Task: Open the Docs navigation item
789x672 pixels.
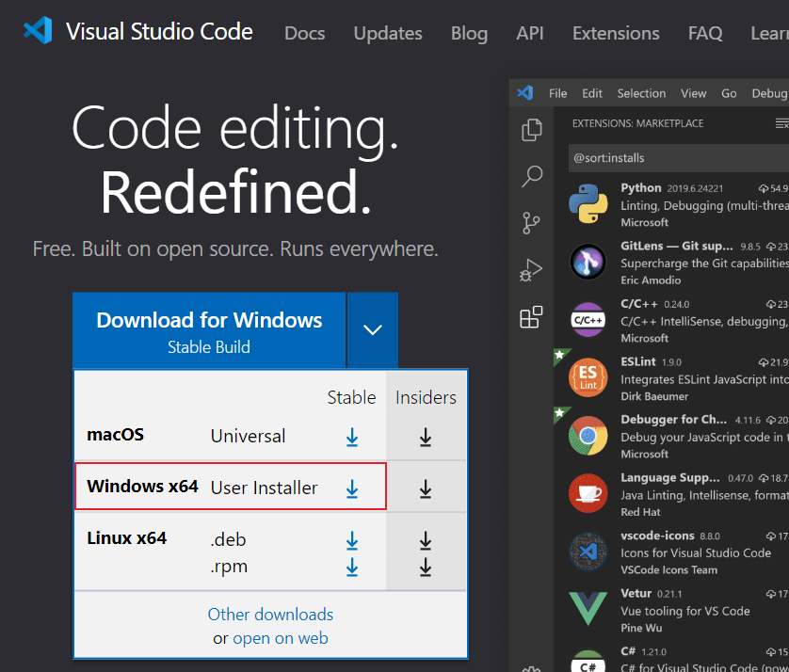Action: pos(304,33)
